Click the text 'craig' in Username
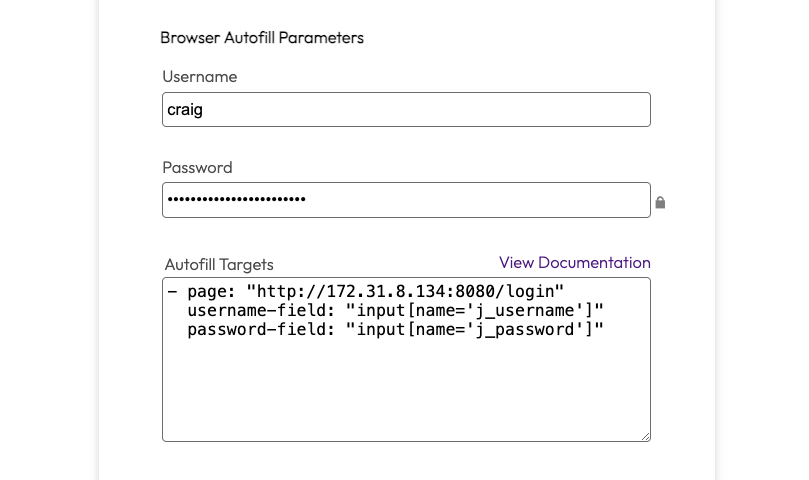The image size is (809, 480). tap(185, 110)
